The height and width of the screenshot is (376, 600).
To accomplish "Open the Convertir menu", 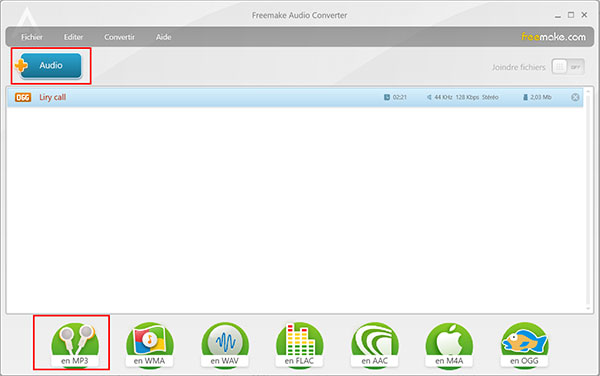I will tap(119, 37).
